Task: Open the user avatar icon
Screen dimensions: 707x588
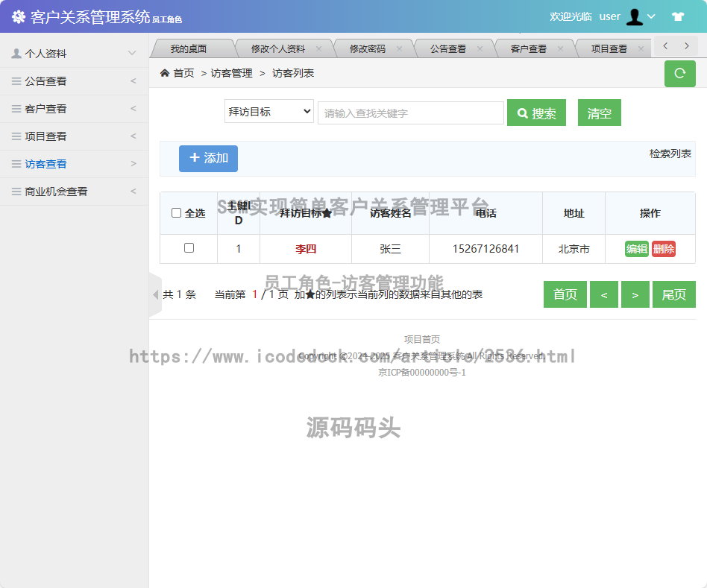Action: point(635,17)
